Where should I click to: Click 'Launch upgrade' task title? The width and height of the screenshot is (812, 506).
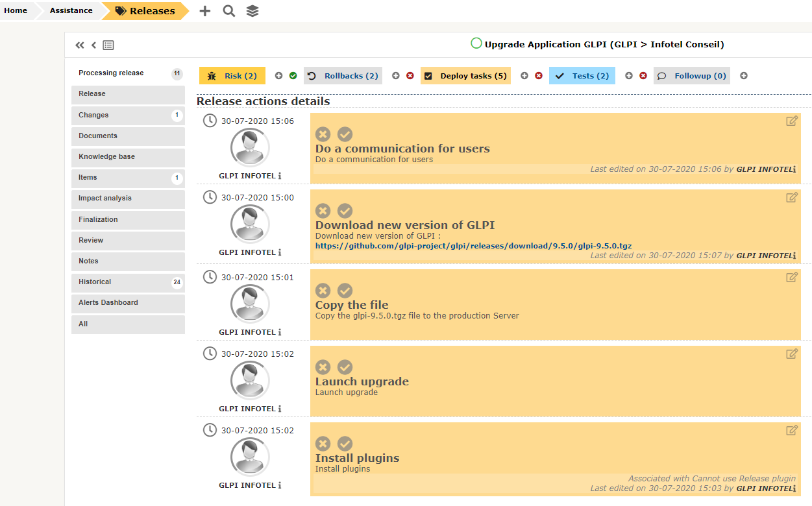pyautogui.click(x=362, y=381)
